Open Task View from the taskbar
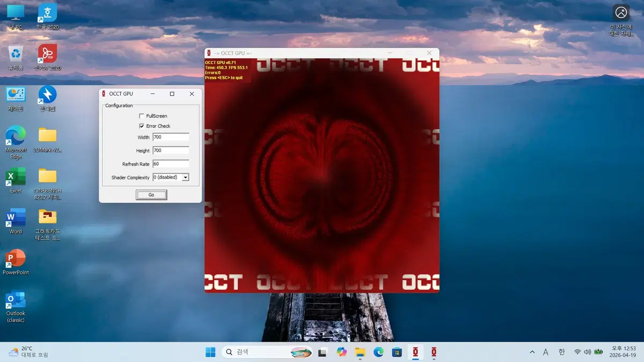The width and height of the screenshot is (644, 362). [x=323, y=352]
